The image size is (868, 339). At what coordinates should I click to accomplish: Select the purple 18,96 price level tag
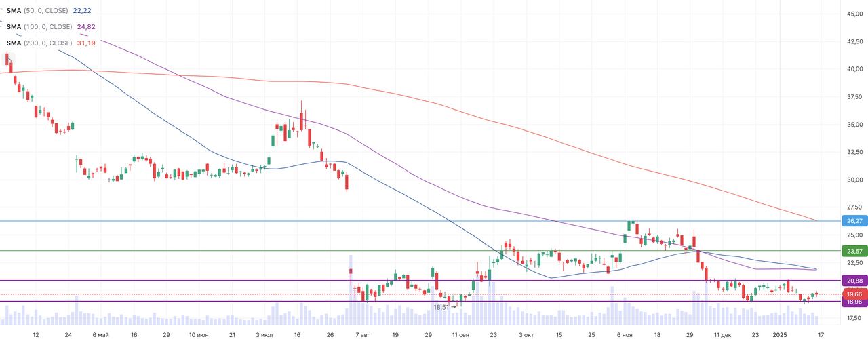tap(854, 302)
